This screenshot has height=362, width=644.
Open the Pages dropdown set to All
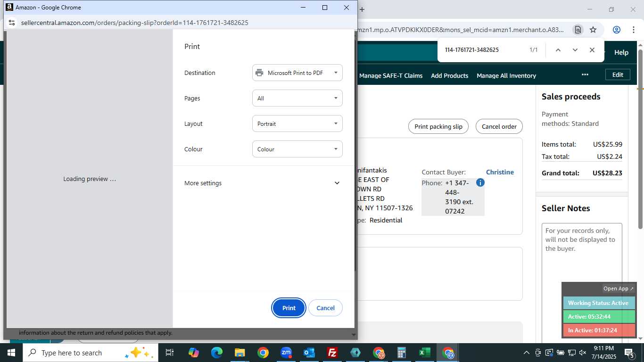click(x=297, y=98)
